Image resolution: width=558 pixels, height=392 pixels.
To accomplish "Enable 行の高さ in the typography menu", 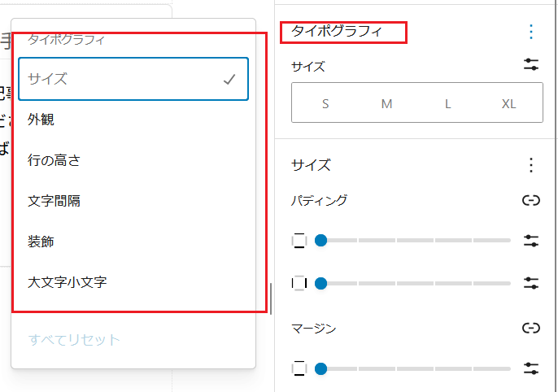I will tap(133, 160).
